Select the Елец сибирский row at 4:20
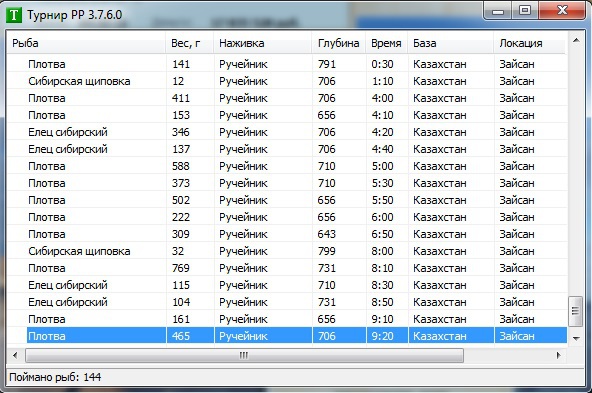The width and height of the screenshot is (592, 393). click(287, 132)
